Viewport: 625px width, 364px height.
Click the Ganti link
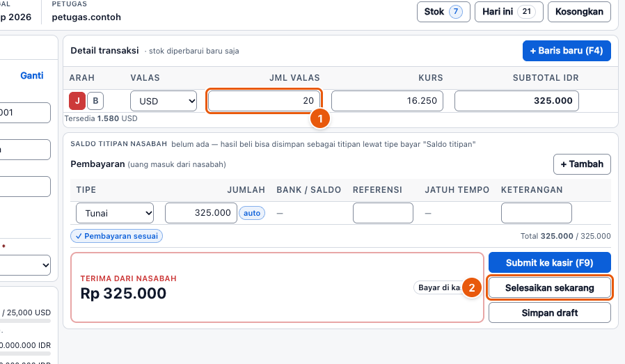32,76
